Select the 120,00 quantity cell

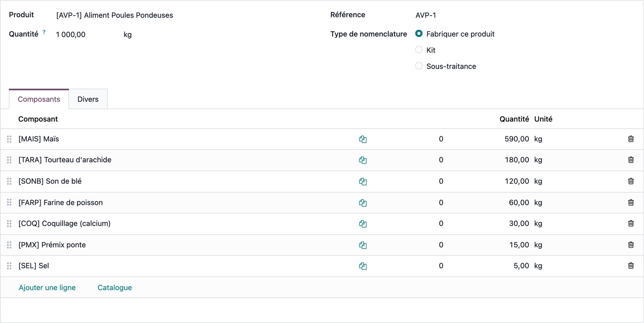pyautogui.click(x=517, y=181)
